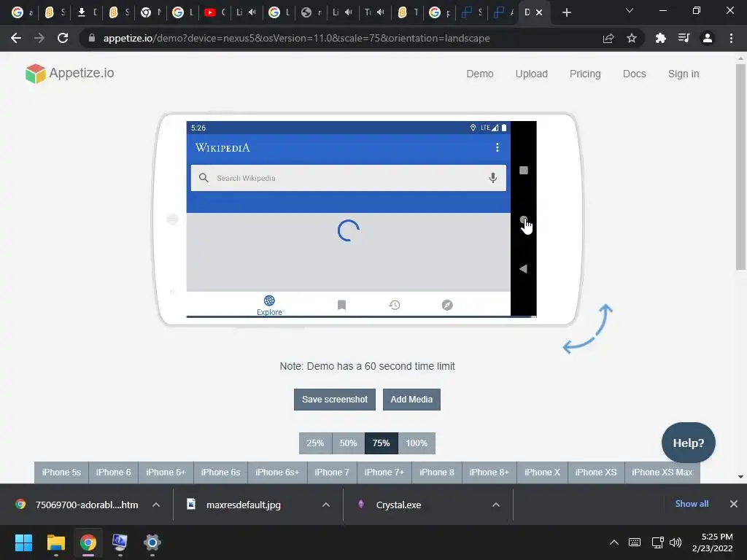Choose the iPhone 8 device
747x560 pixels.
[437, 472]
